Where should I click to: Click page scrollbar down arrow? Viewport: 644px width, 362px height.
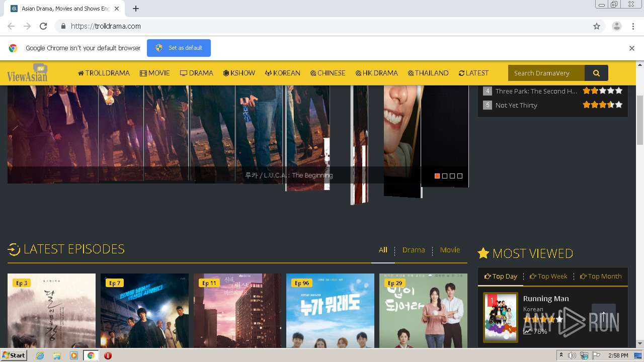click(x=640, y=344)
